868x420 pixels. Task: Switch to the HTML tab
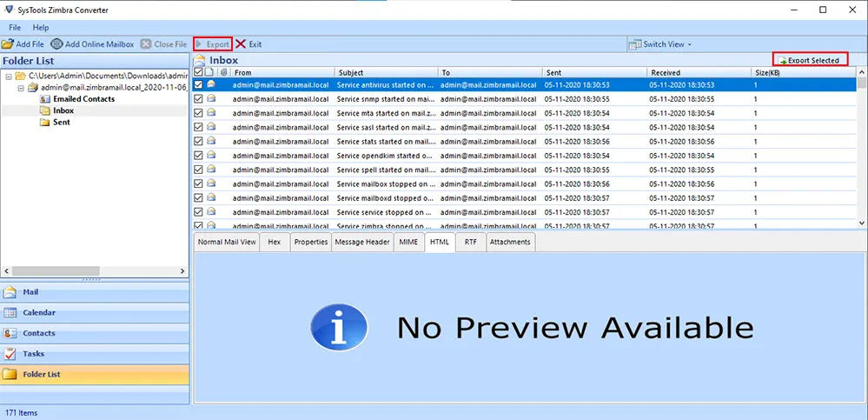pyautogui.click(x=440, y=242)
